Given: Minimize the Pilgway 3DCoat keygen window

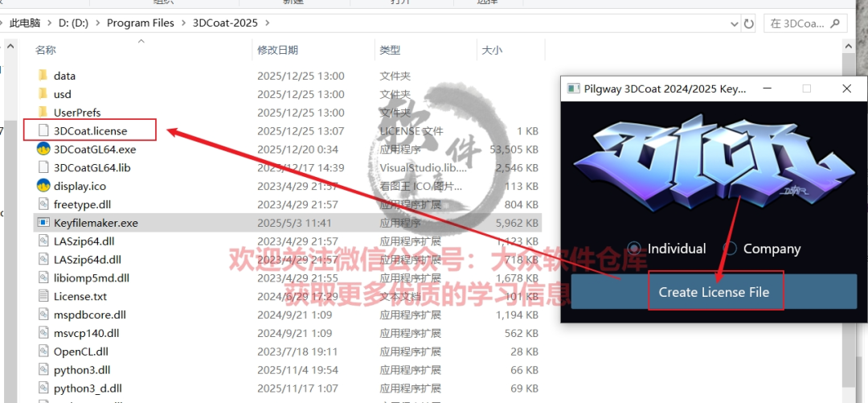Looking at the screenshot, I should tap(767, 88).
